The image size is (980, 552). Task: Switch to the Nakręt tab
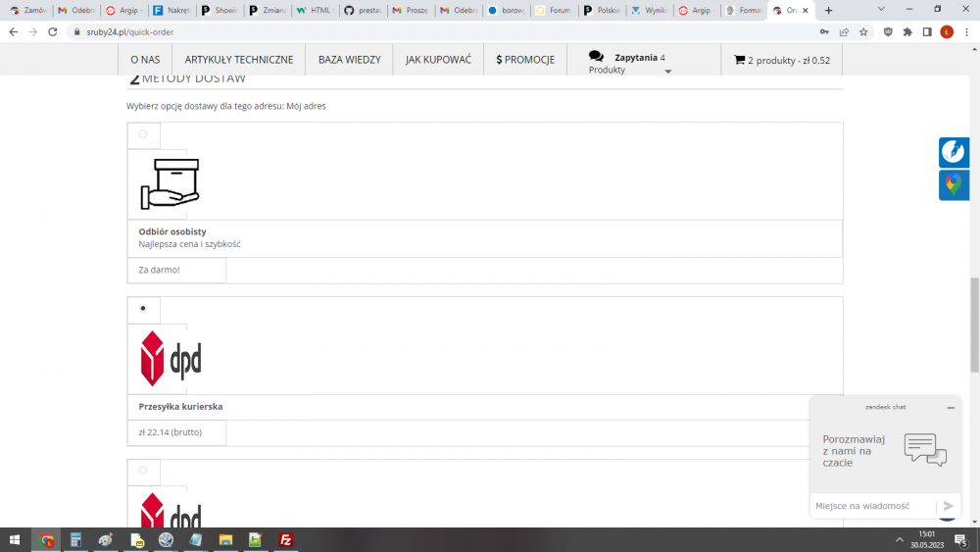click(x=171, y=10)
